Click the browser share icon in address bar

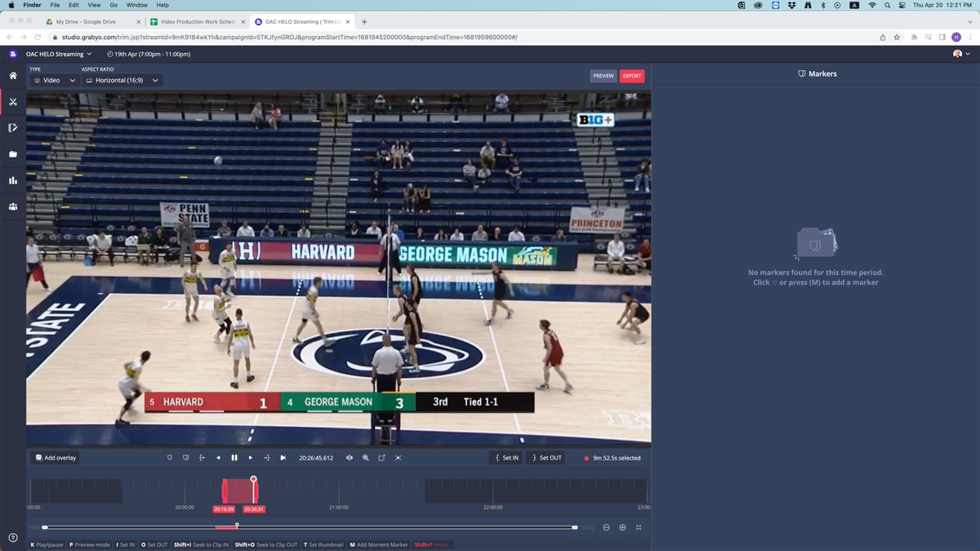point(882,37)
